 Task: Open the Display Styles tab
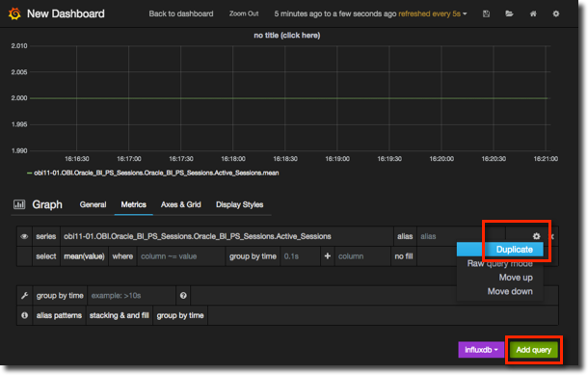[239, 204]
